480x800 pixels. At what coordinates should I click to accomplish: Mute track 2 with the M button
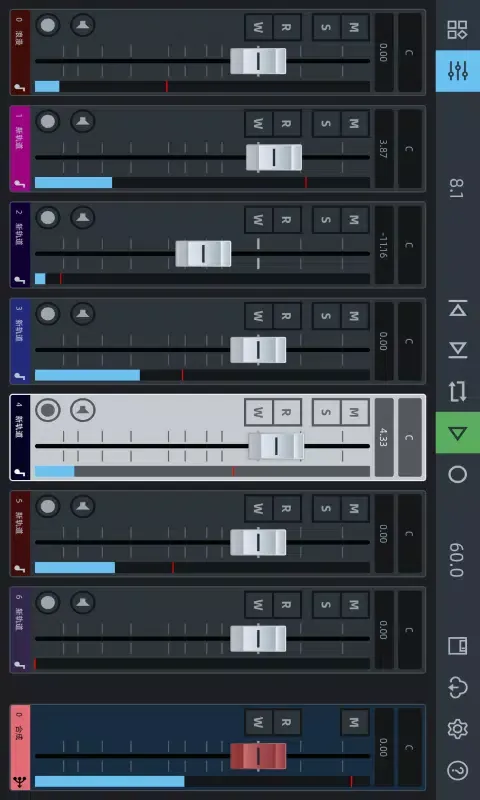pos(355,220)
